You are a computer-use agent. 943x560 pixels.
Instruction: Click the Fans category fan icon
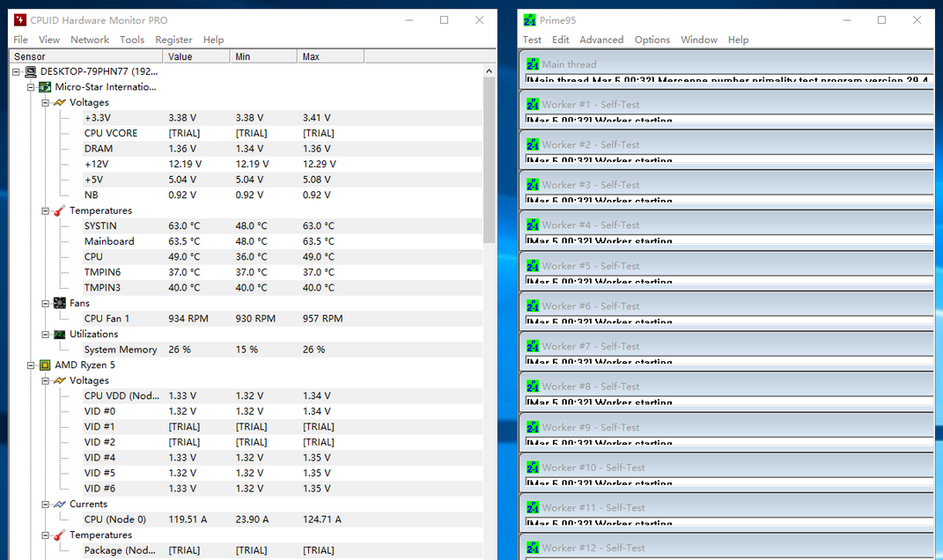[x=59, y=304]
